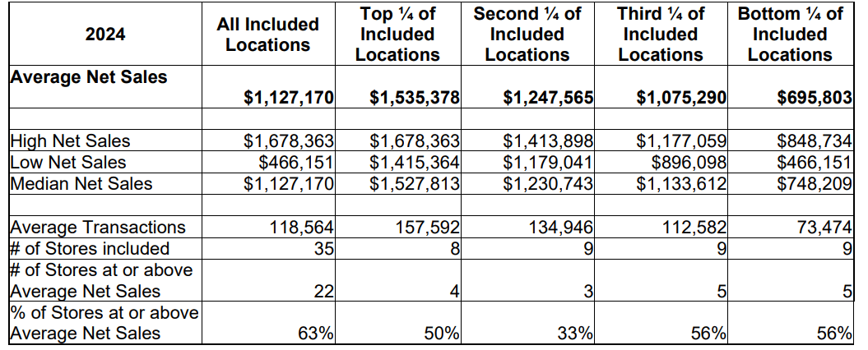Select the 33% value in Second ¼ column
868x350 pixels.
(577, 333)
